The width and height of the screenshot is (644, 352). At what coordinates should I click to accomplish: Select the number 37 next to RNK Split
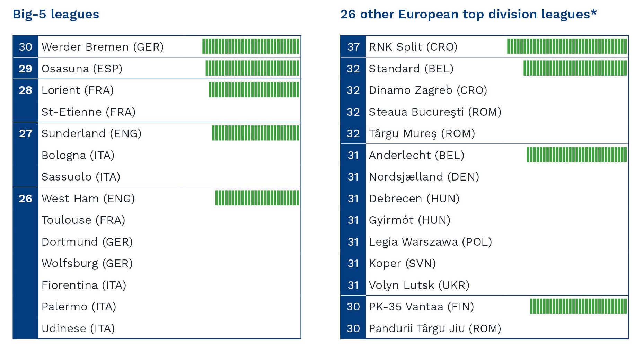pyautogui.click(x=353, y=47)
